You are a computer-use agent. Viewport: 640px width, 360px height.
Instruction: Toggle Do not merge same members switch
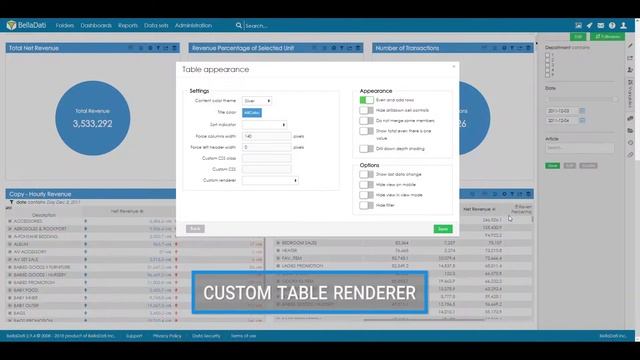coord(367,121)
